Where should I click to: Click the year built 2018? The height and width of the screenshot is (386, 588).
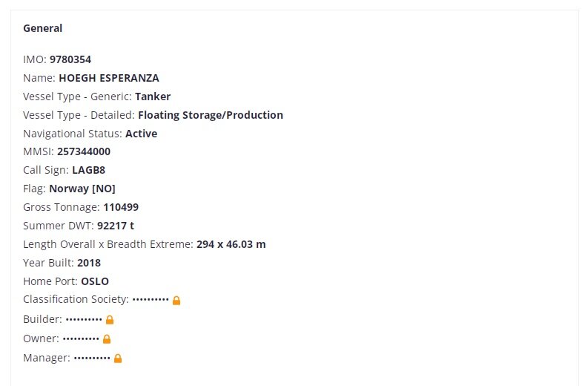click(89, 263)
